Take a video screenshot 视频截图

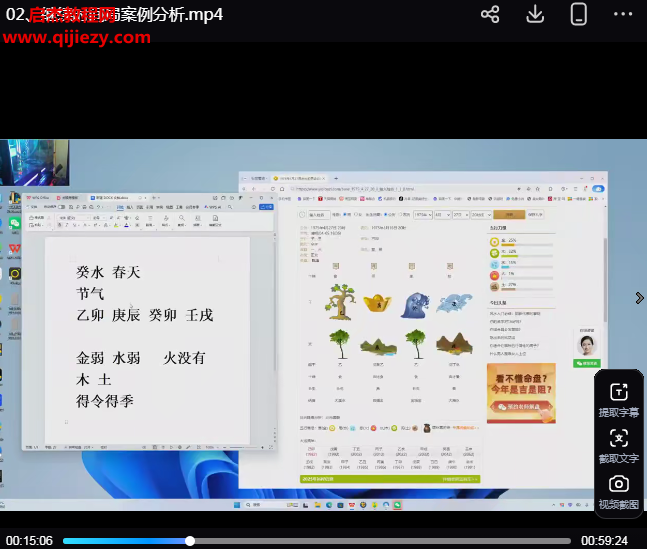619,492
